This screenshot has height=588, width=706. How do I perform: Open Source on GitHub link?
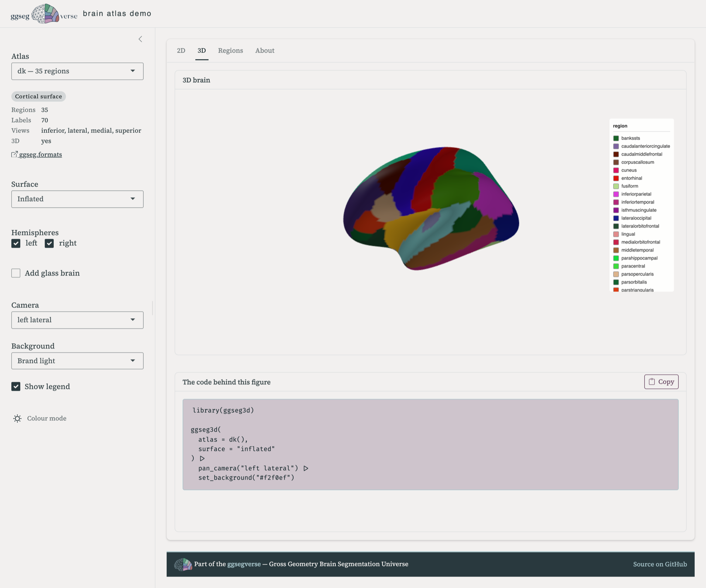tap(660, 564)
